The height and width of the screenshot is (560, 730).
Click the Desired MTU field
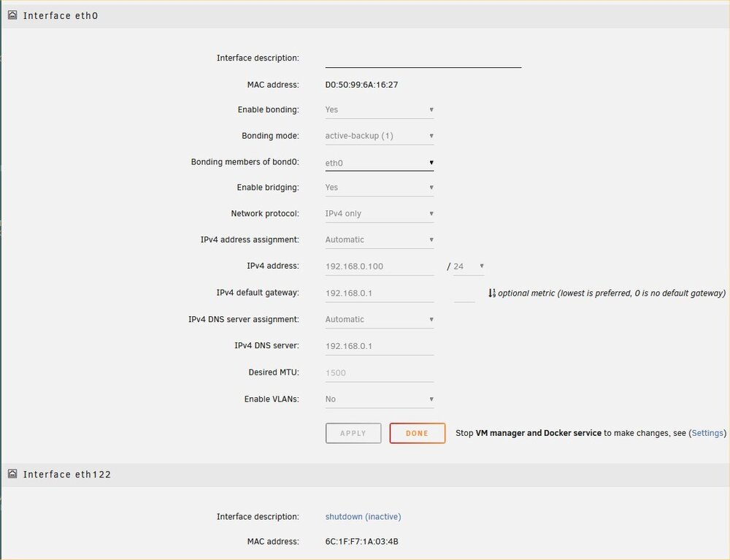pyautogui.click(x=380, y=373)
